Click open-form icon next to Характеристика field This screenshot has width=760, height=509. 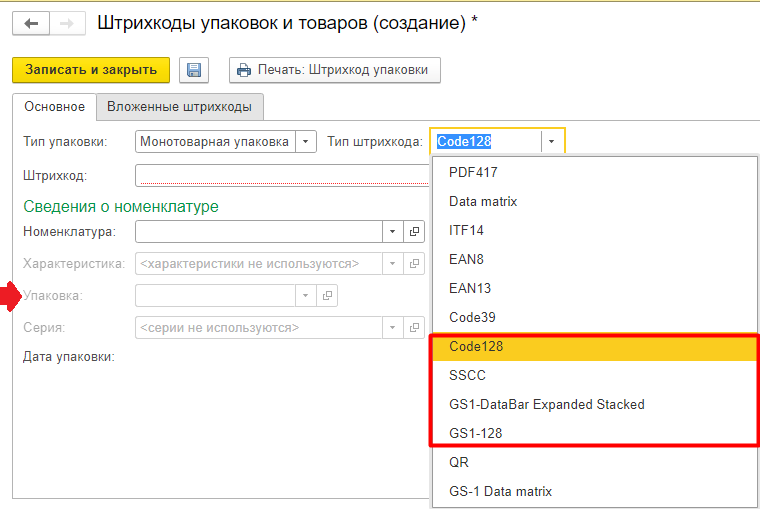(415, 264)
